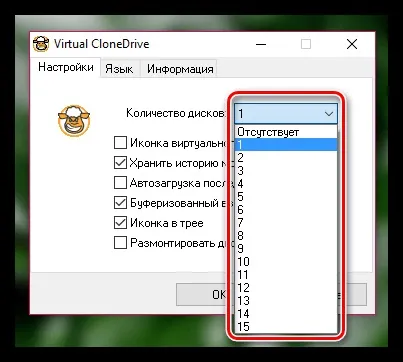The image size is (403, 362).
Task: Select 4 in the drive count list
Action: [x=286, y=183]
